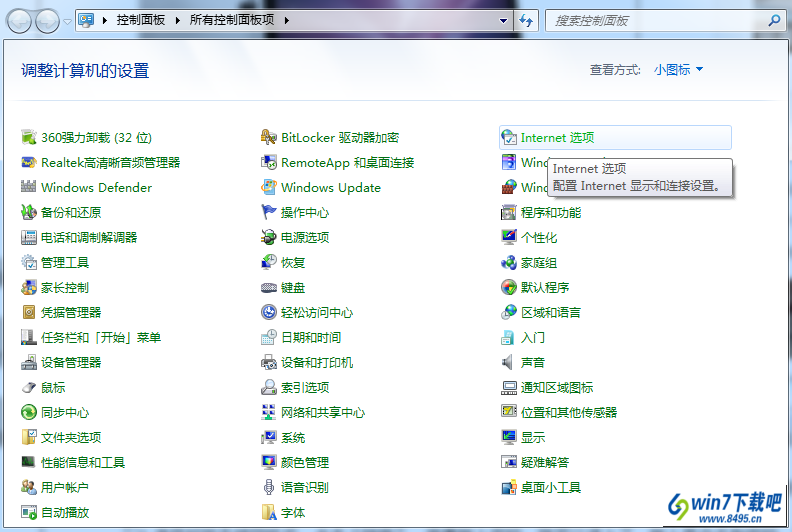Open Internet 选项 globe icon
Screen dimensions: 792x532
click(509, 137)
